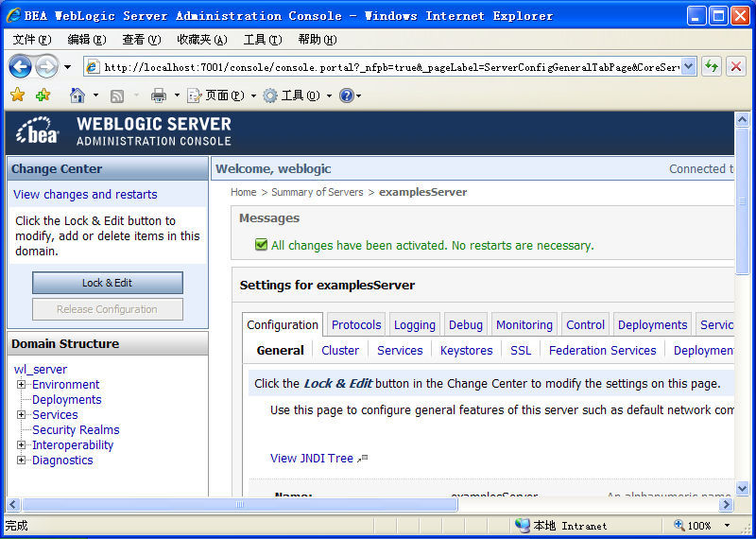Click the Home page icon
The image size is (756, 539).
coord(77,96)
